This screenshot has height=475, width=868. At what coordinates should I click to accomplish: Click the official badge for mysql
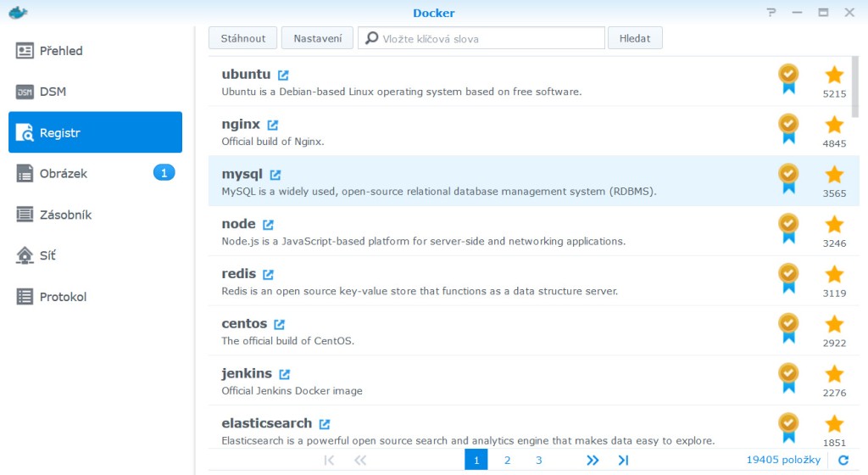click(x=788, y=178)
